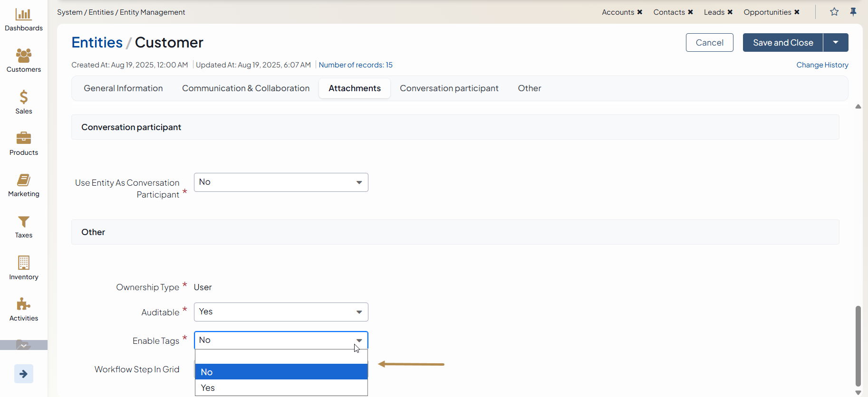
Task: Open the Dashboards sidebar icon
Action: (x=23, y=14)
